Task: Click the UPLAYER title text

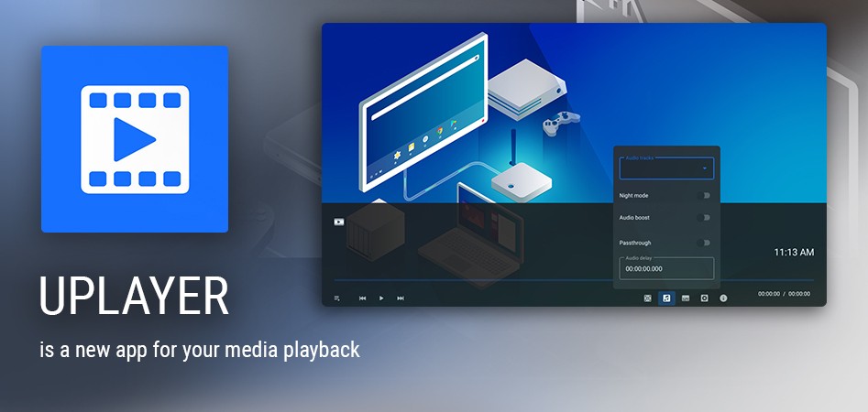Action: click(134, 296)
